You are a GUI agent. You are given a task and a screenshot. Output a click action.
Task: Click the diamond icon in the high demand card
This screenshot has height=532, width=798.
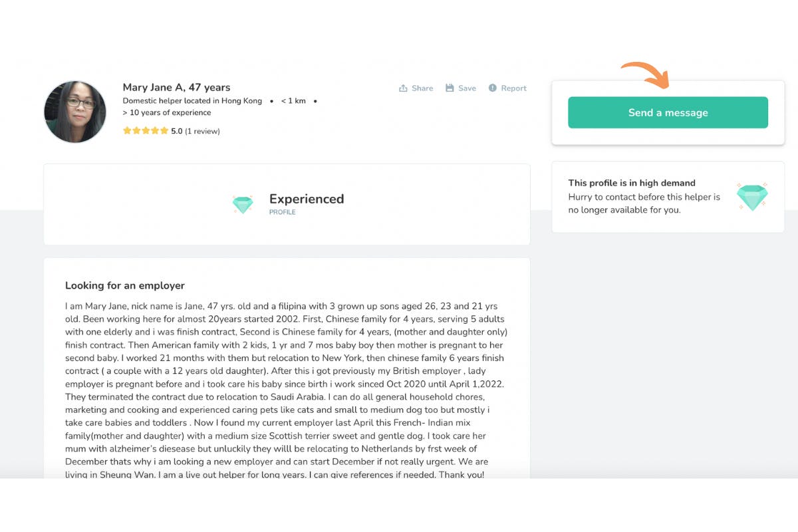click(x=752, y=197)
